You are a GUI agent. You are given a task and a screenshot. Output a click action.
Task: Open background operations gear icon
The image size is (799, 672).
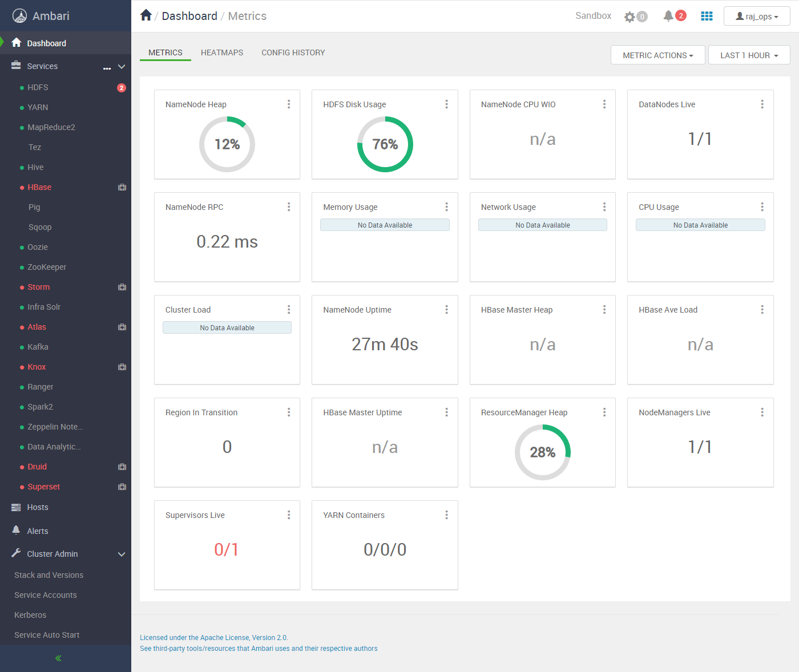click(x=629, y=17)
